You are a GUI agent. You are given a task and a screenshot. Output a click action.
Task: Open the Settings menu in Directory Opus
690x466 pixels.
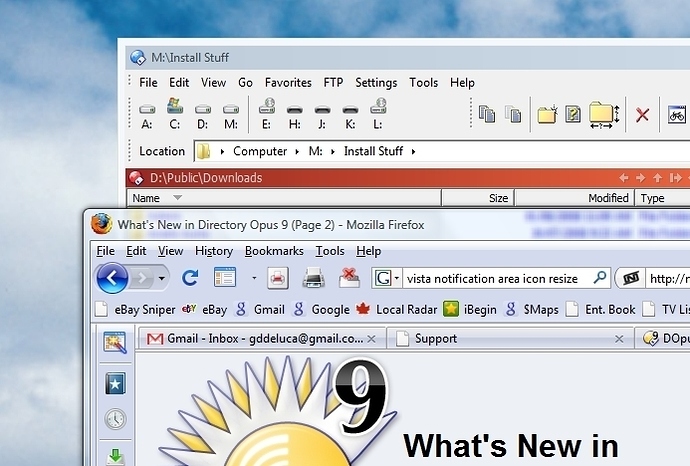pyautogui.click(x=376, y=83)
